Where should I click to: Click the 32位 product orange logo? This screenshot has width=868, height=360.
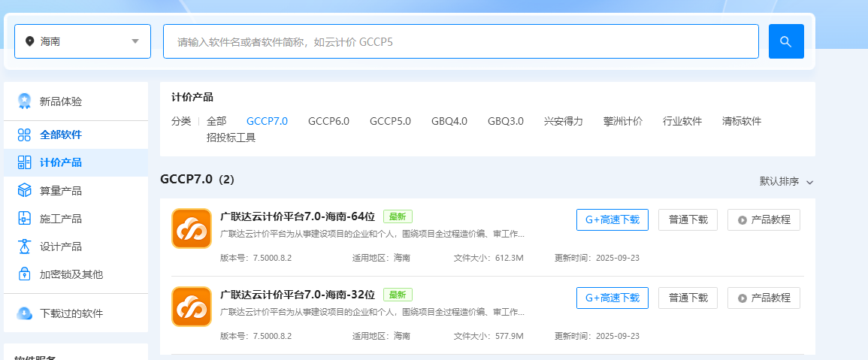tap(192, 307)
